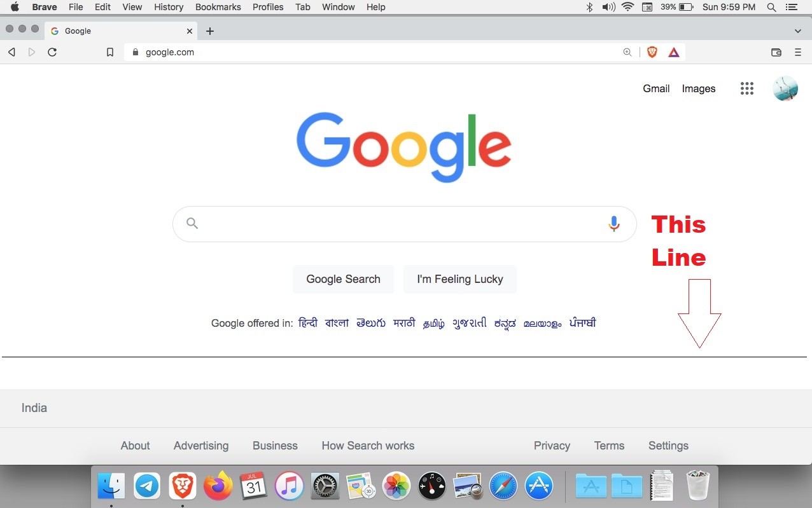This screenshot has height=508, width=812.
Task: Open System Preferences from dock
Action: tap(325, 486)
